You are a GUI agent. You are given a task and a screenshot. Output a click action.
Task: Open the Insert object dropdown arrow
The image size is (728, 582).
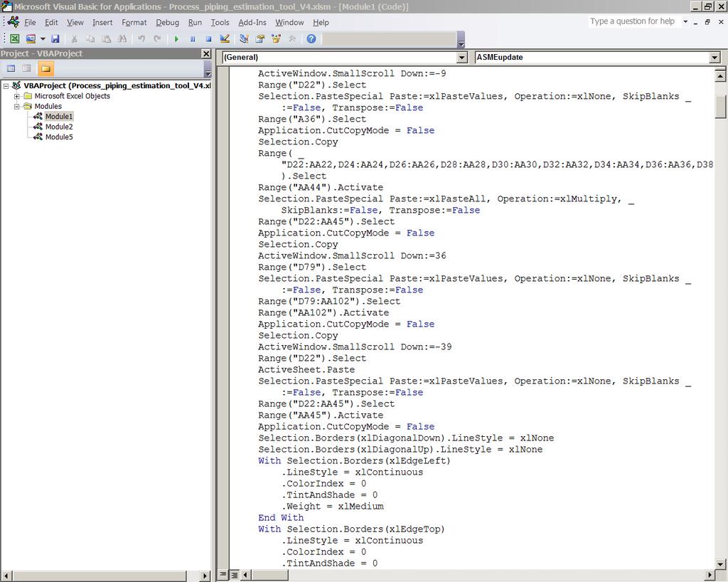tap(43, 39)
